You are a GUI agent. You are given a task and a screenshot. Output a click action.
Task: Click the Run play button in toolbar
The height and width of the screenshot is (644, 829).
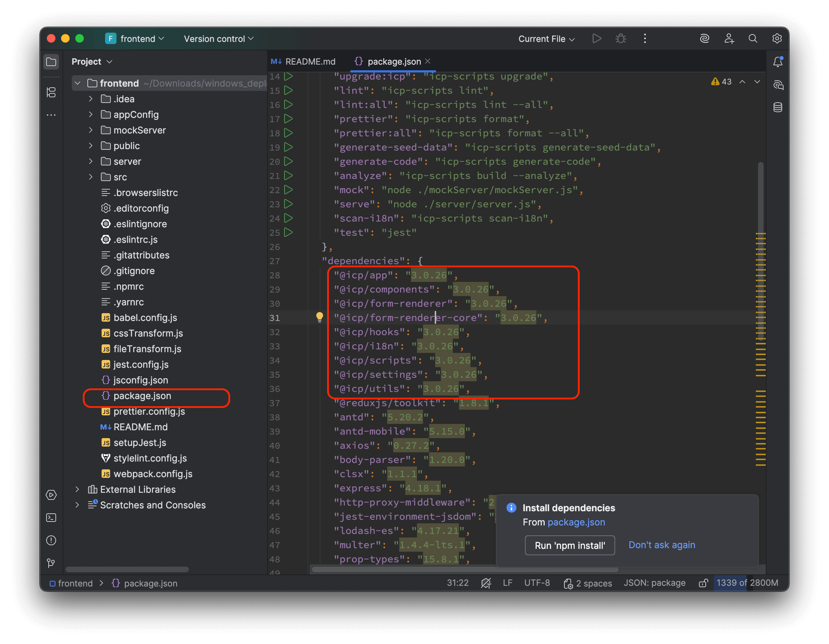point(597,39)
